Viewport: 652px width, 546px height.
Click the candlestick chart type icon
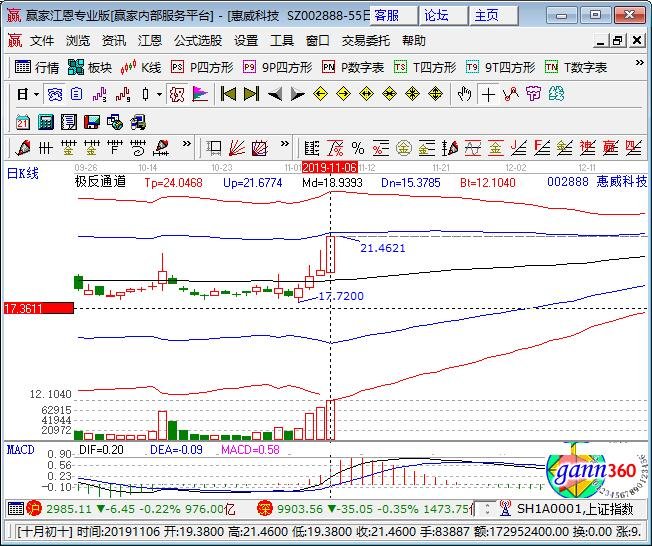click(146, 94)
